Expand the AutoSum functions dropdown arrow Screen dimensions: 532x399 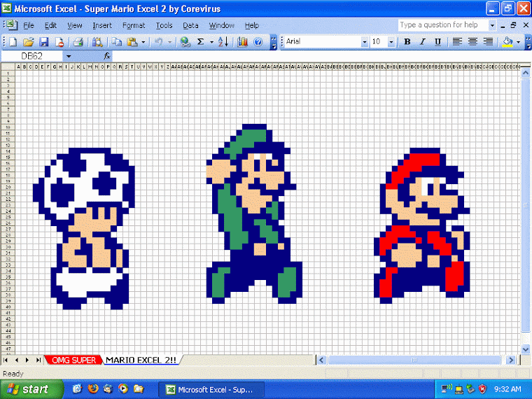pos(211,42)
